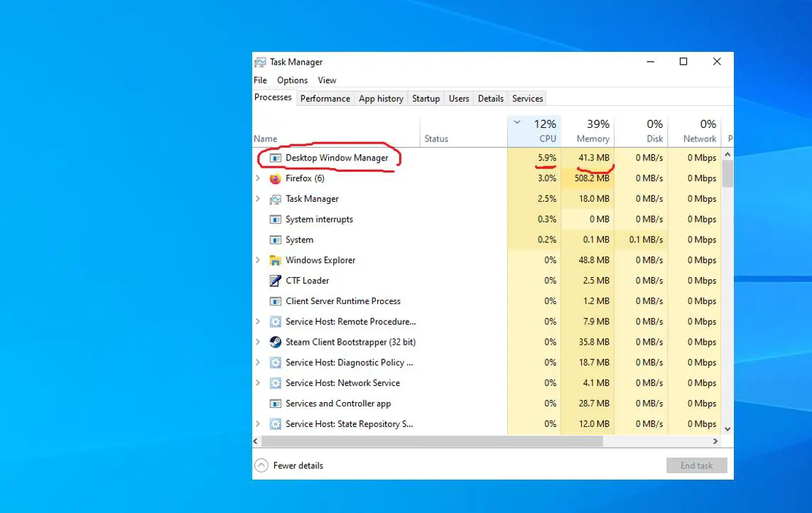Click the End task button
This screenshot has height=513, width=812.
click(696, 465)
